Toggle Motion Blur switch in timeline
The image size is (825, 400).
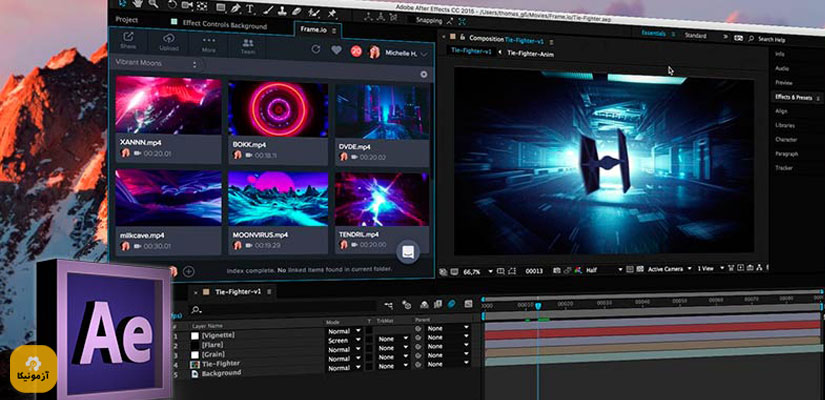pos(451,304)
